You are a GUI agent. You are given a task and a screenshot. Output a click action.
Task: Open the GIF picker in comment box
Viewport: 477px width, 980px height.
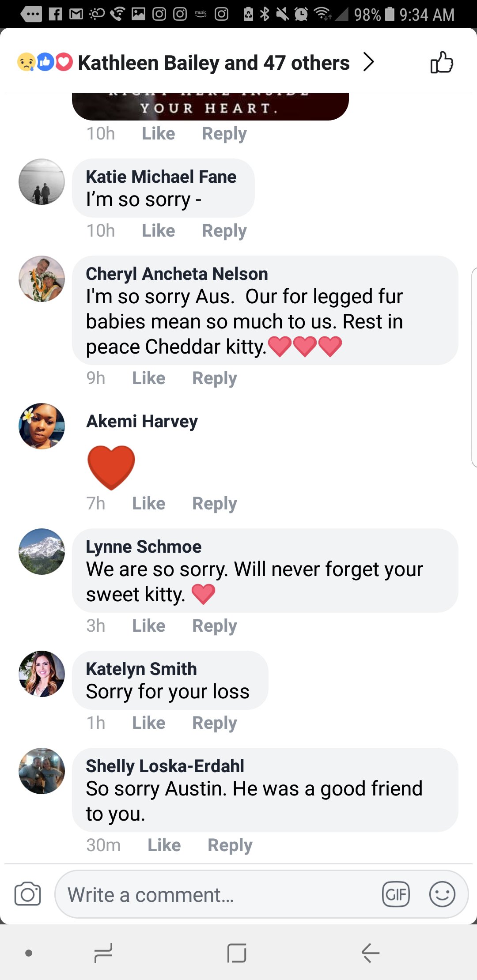(x=396, y=894)
